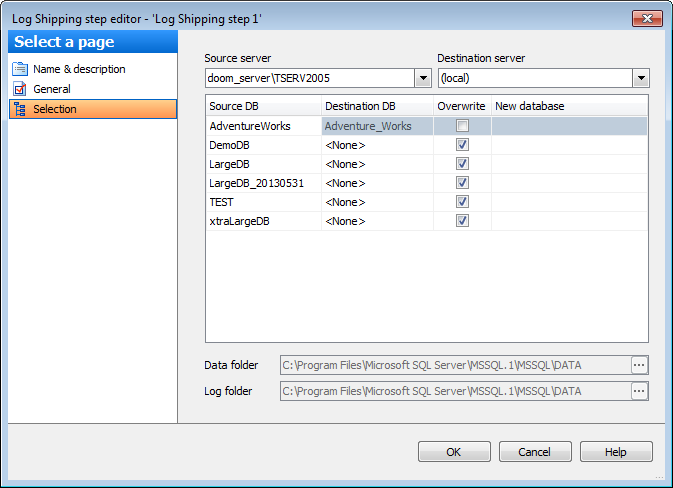Viewport: 673px width, 488px height.
Task: Click the New database column header
Action: click(569, 106)
